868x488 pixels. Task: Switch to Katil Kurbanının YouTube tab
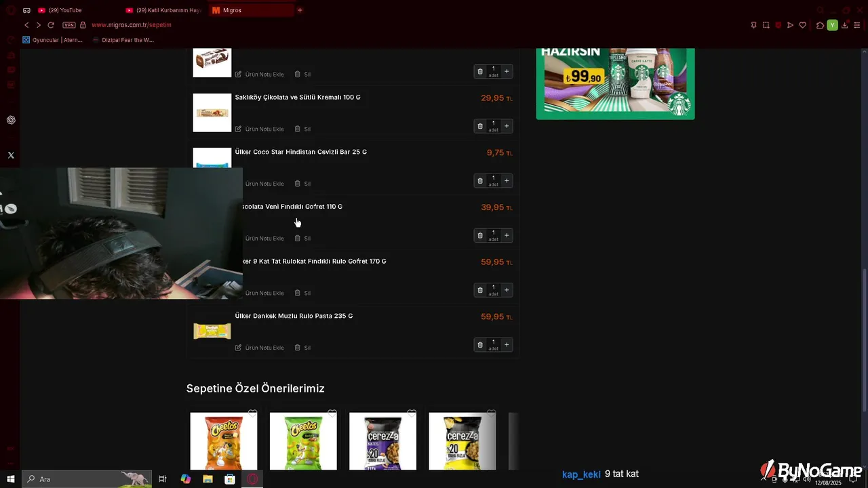163,10
